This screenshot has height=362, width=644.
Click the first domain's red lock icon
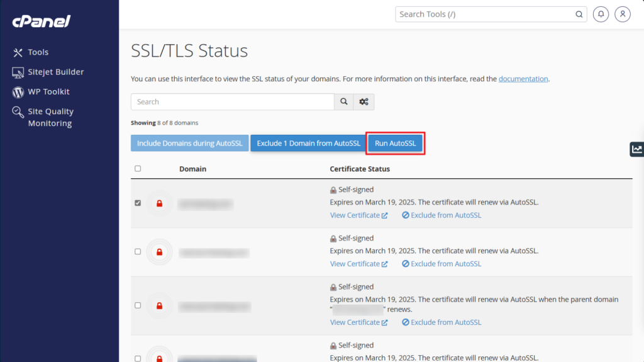159,203
